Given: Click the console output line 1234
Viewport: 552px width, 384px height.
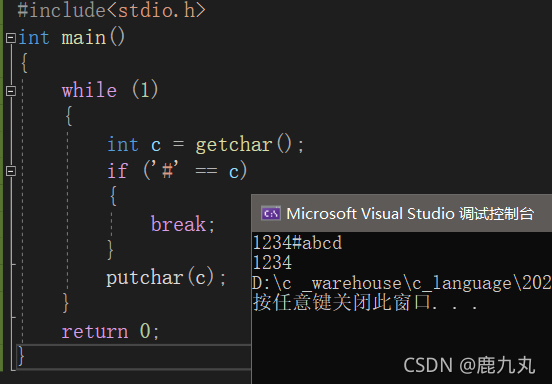Looking at the screenshot, I should point(272,263).
